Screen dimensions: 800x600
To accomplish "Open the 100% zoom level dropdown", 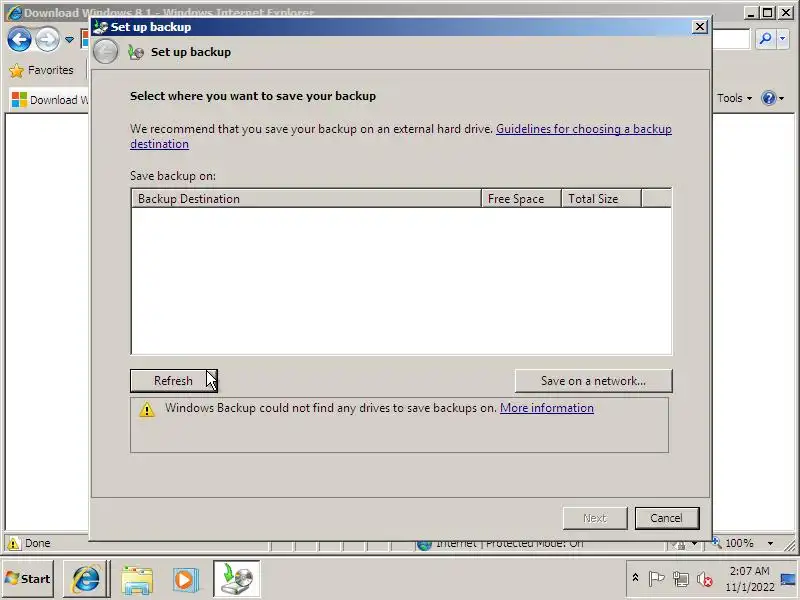I will (769, 543).
